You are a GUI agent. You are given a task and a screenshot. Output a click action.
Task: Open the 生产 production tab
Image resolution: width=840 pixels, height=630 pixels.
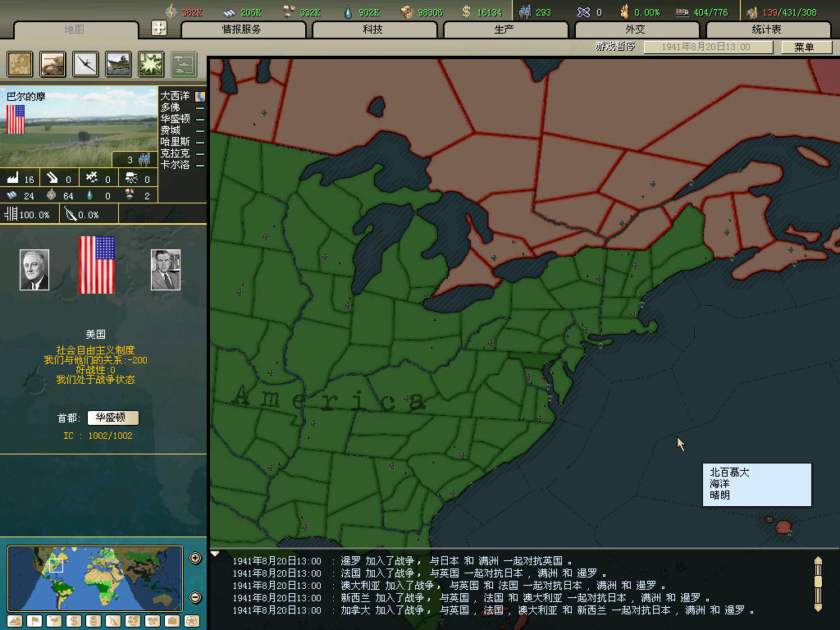pos(504,30)
